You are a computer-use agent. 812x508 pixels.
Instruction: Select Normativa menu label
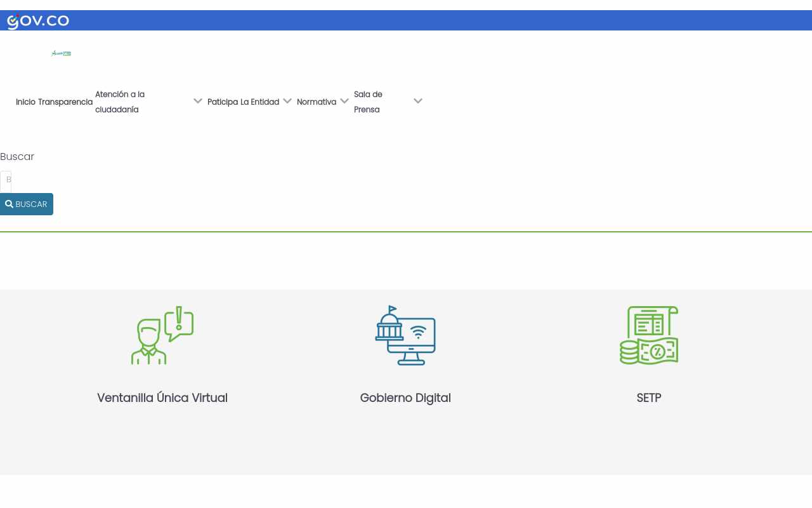point(317,102)
